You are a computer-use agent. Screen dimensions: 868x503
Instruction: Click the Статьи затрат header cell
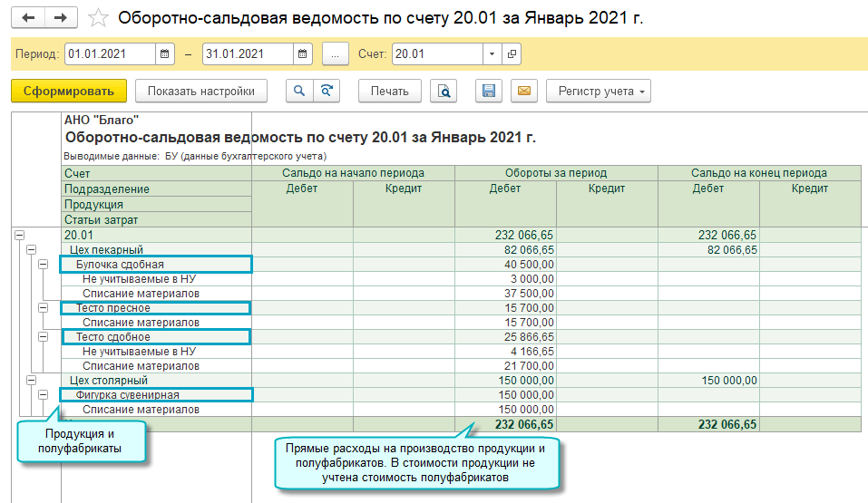tap(157, 219)
